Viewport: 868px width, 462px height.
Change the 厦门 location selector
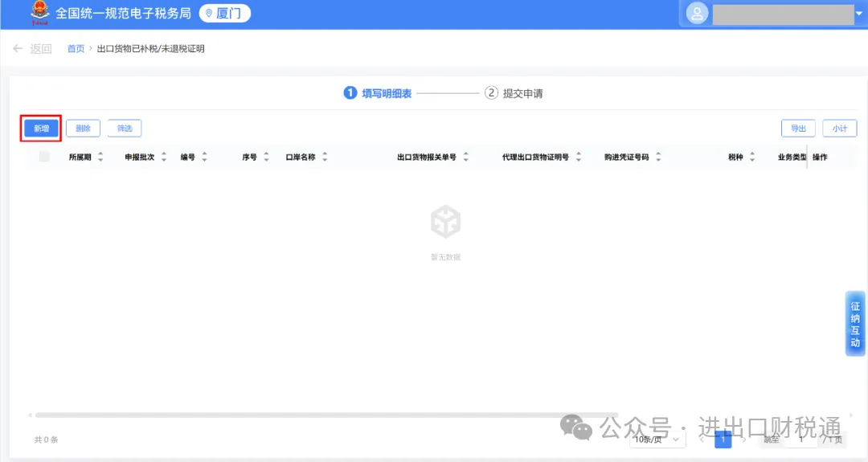tap(225, 14)
